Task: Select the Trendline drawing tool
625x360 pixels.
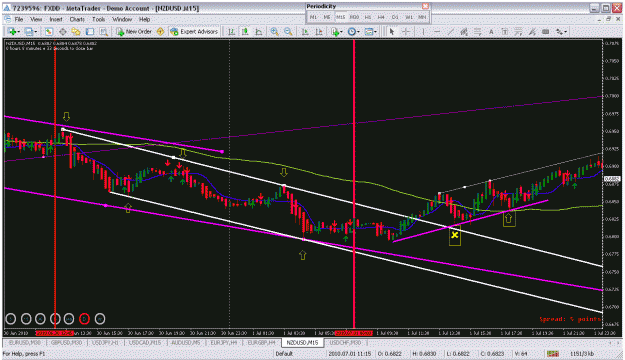Action: (x=450, y=31)
